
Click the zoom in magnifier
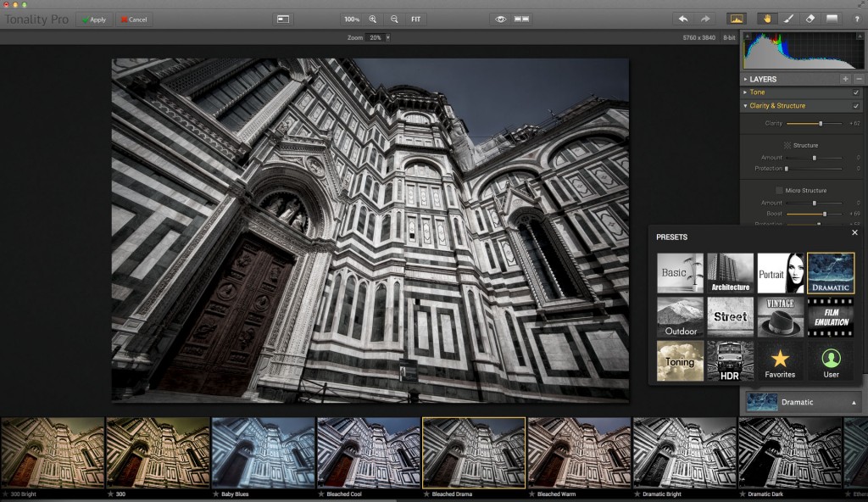(373, 20)
